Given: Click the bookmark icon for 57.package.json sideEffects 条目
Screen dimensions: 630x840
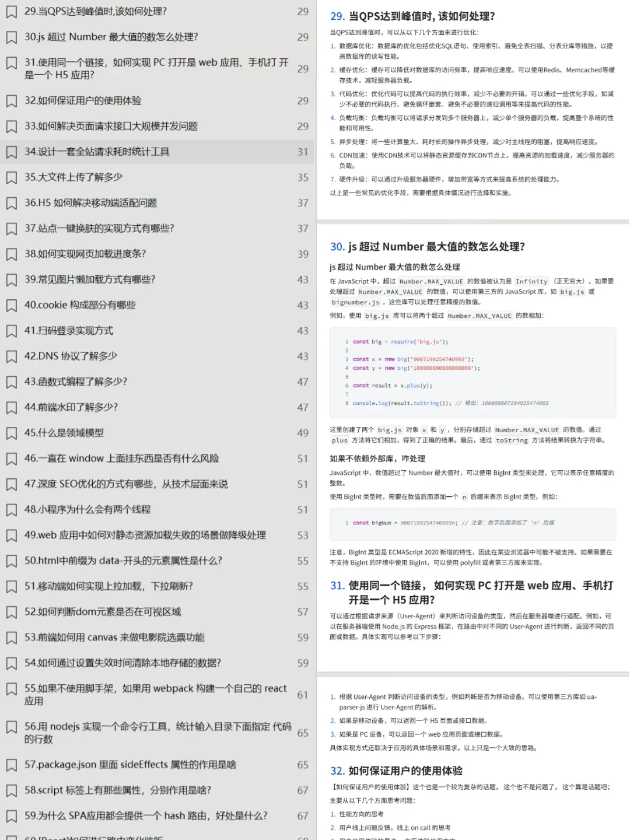Looking at the screenshot, I should [12, 765].
